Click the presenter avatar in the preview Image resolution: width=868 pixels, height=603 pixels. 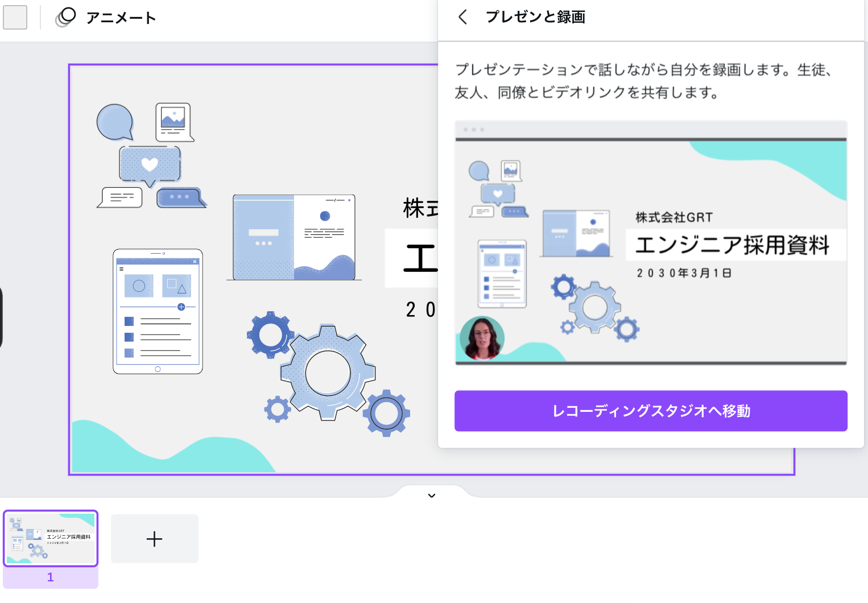[482, 338]
